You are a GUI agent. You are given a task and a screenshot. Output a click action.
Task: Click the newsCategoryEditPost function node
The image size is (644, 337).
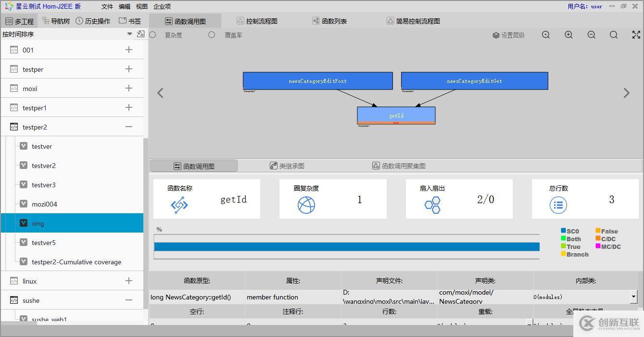pos(317,81)
